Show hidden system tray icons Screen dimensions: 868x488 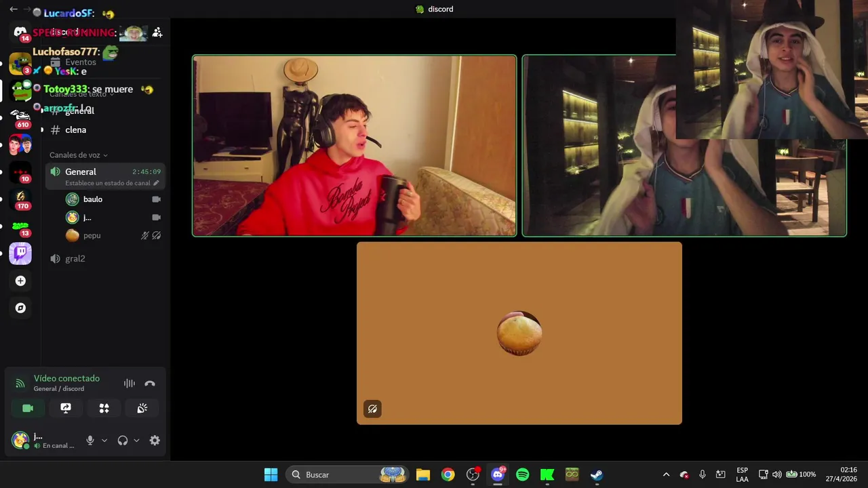tap(666, 474)
